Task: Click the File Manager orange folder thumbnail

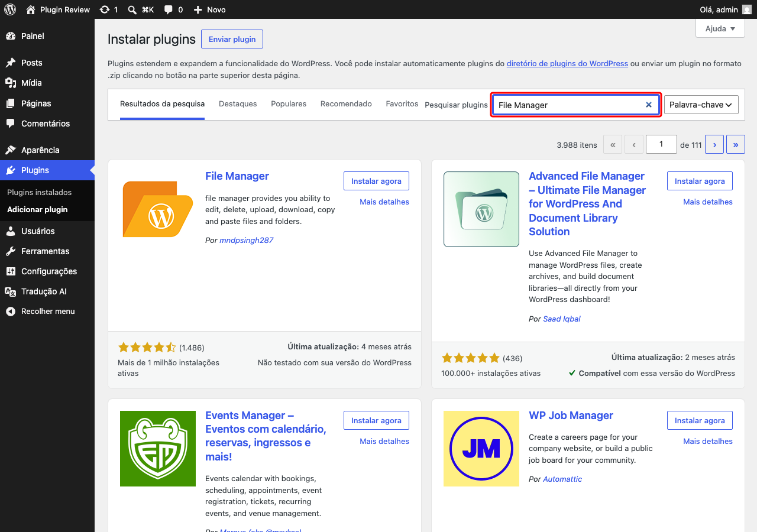Action: point(158,209)
